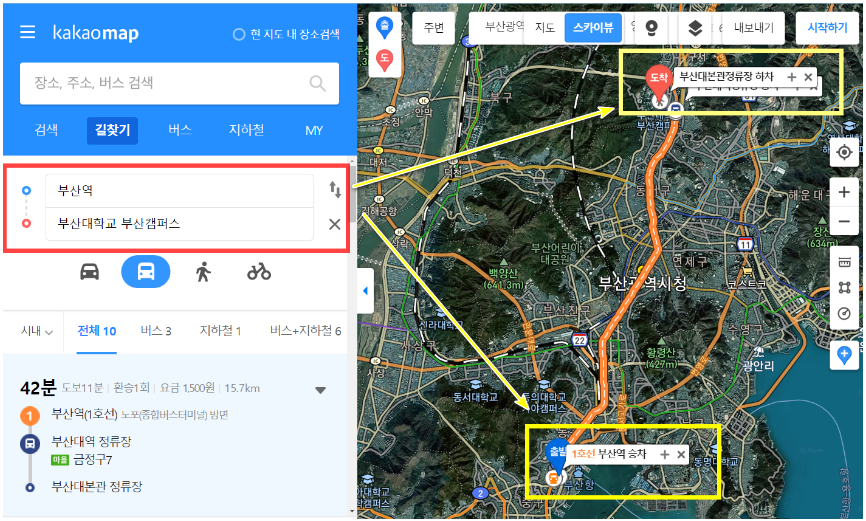Click the 부산대역 정류장 step

pos(91,441)
